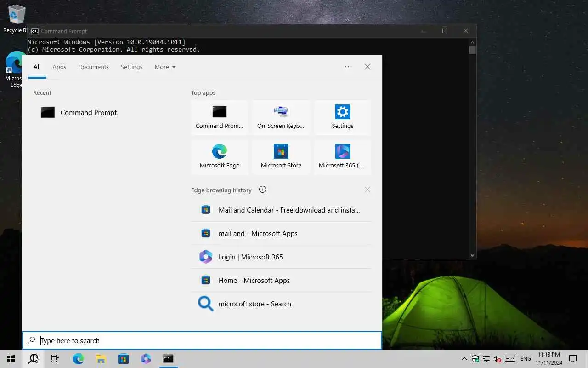The width and height of the screenshot is (588, 368).
Task: Open Settings gear tile in Top apps
Action: tap(342, 118)
